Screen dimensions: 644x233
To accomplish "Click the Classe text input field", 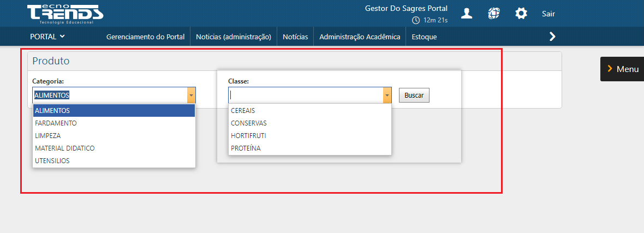I will pyautogui.click(x=306, y=95).
